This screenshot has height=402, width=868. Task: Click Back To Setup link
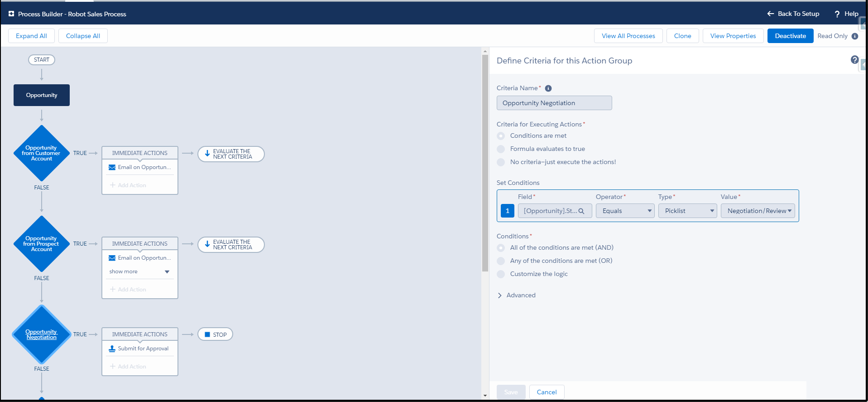tap(798, 14)
